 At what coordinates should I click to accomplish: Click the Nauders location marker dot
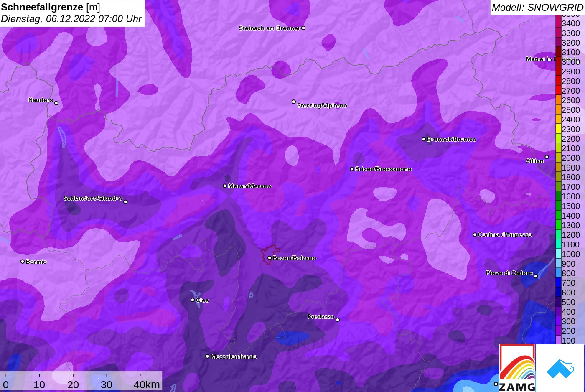pos(56,103)
